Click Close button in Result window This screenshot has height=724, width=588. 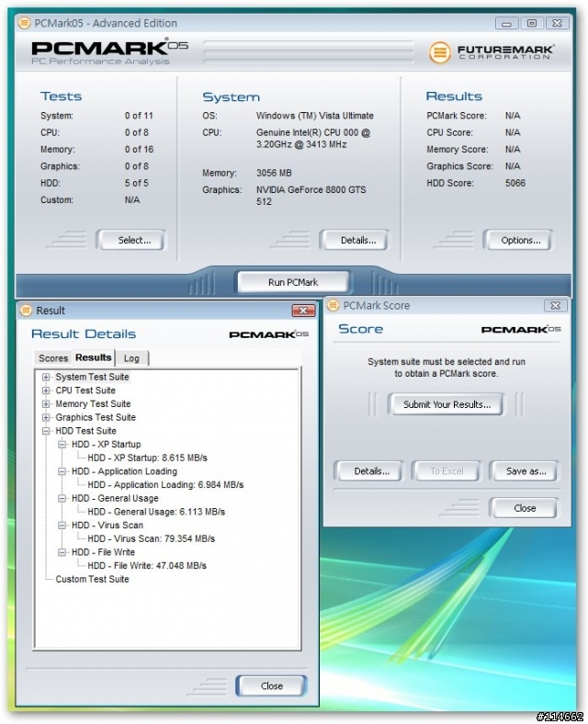pyautogui.click(x=271, y=685)
